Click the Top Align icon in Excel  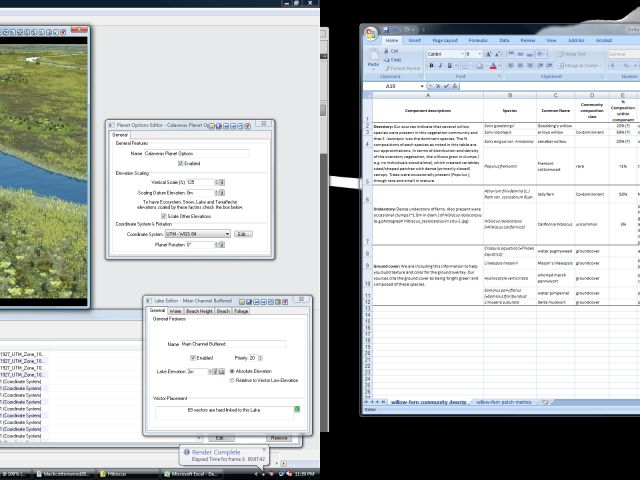[511, 54]
